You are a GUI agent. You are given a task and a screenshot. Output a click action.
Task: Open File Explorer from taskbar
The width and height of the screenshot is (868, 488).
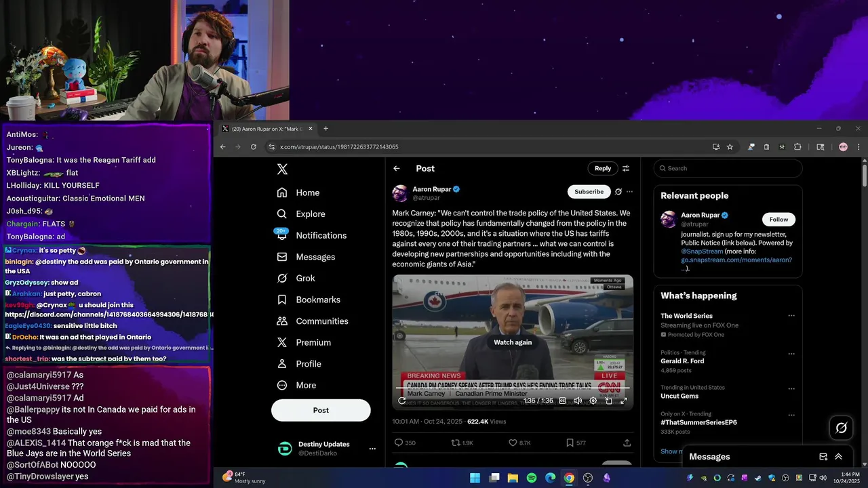point(513,478)
